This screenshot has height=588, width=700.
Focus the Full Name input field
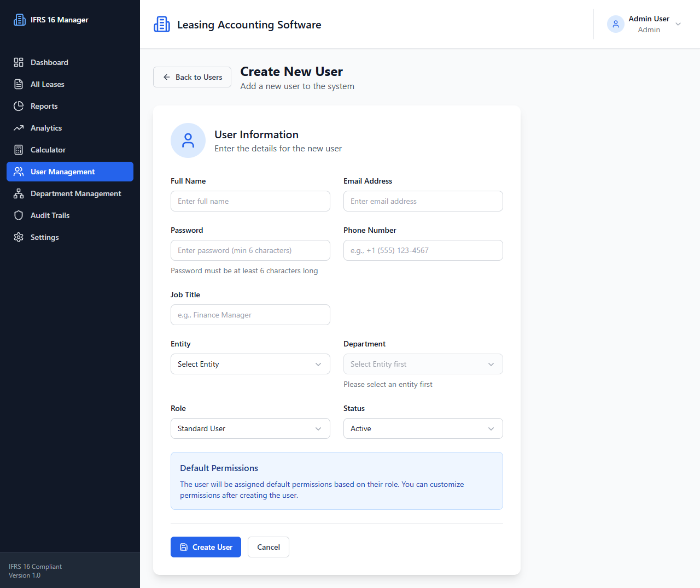pyautogui.click(x=250, y=201)
